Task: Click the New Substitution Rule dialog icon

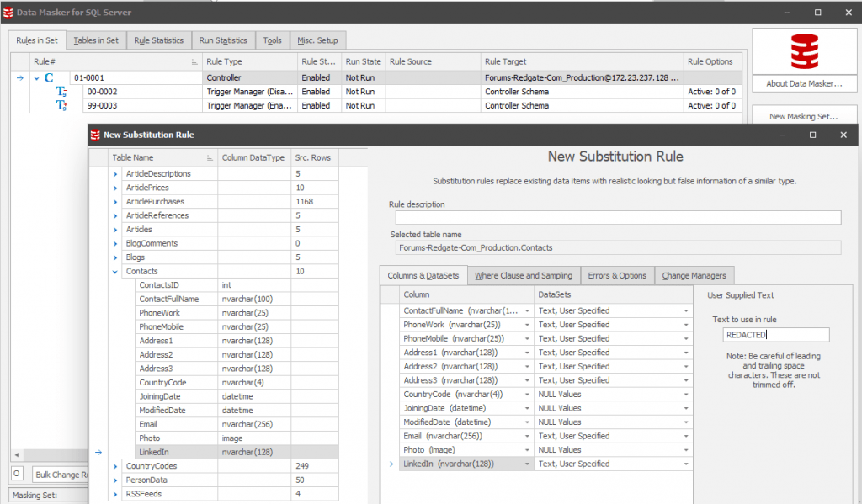Action: click(93, 135)
